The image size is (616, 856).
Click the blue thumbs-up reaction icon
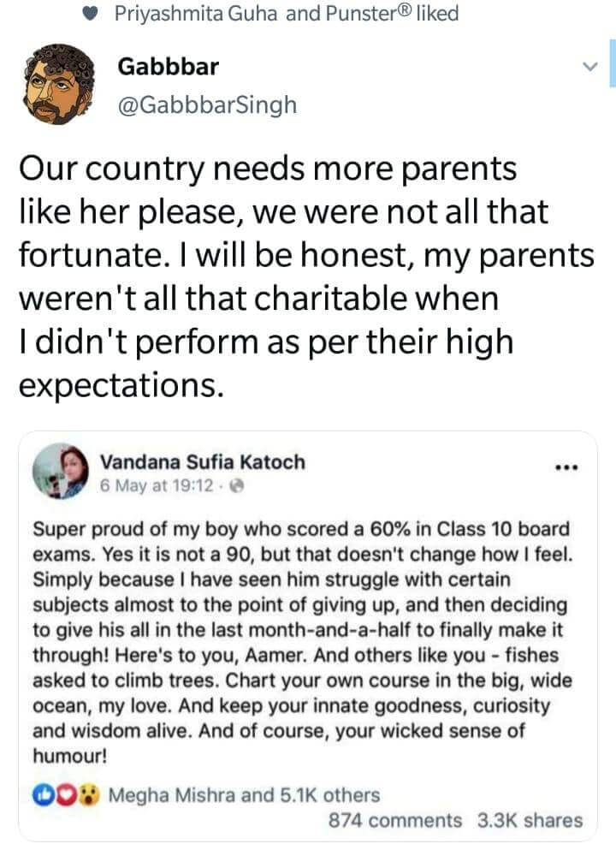pos(43,794)
